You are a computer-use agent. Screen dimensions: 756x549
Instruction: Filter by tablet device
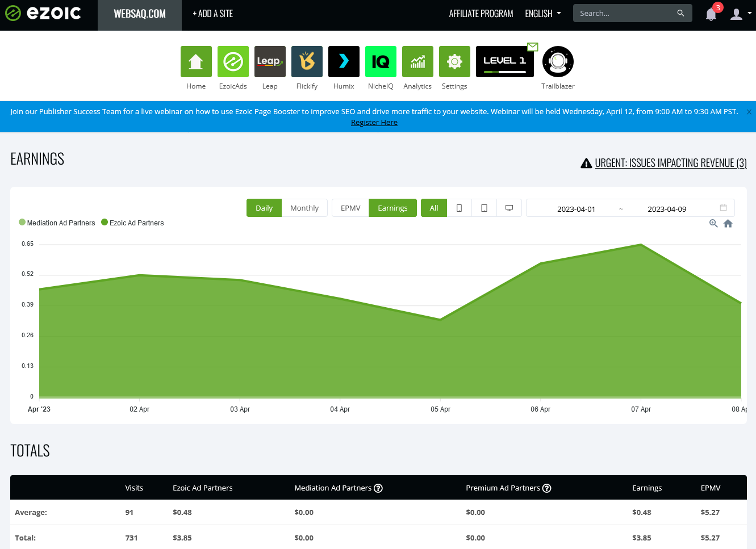coord(484,208)
